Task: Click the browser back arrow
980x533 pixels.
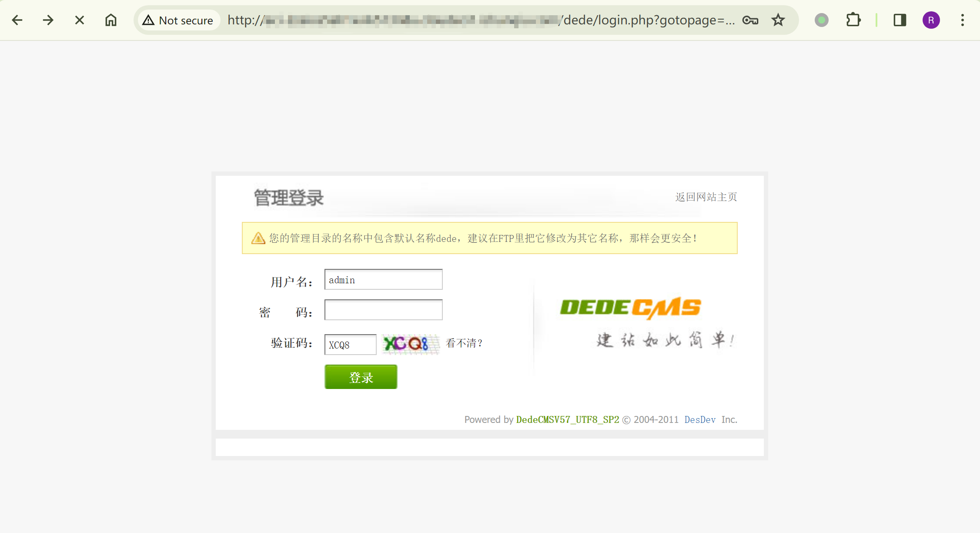Action: pos(17,20)
